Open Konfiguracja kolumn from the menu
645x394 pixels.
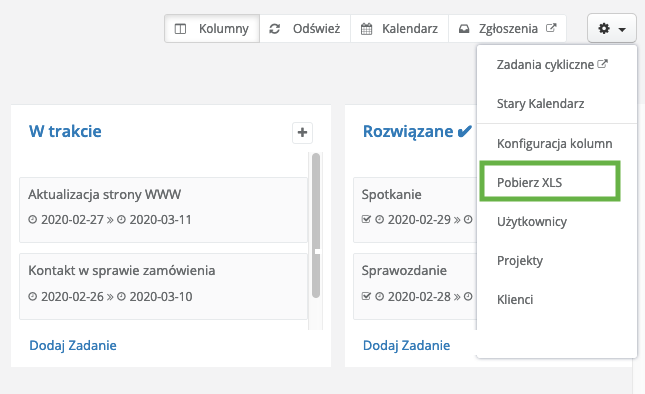click(554, 144)
